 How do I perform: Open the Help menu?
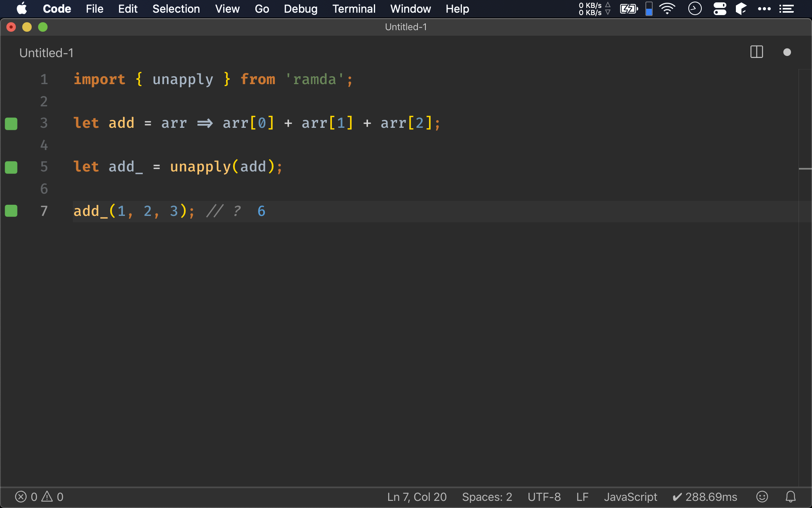457,9
